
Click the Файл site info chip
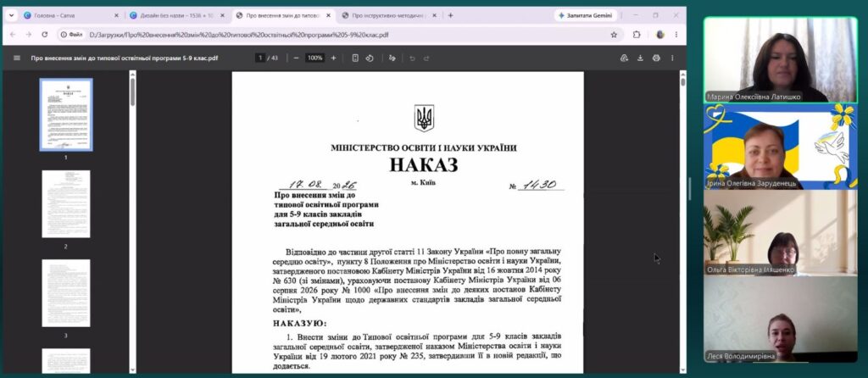[x=72, y=34]
